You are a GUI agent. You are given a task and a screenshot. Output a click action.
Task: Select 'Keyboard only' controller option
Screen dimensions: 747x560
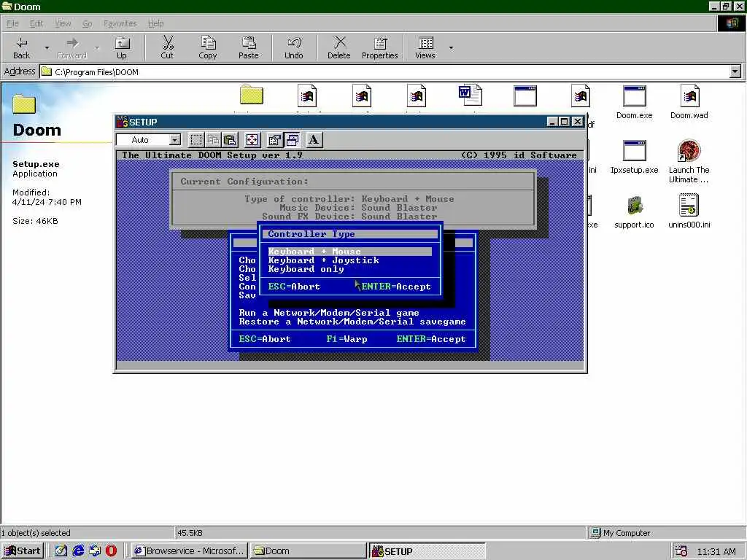point(306,269)
